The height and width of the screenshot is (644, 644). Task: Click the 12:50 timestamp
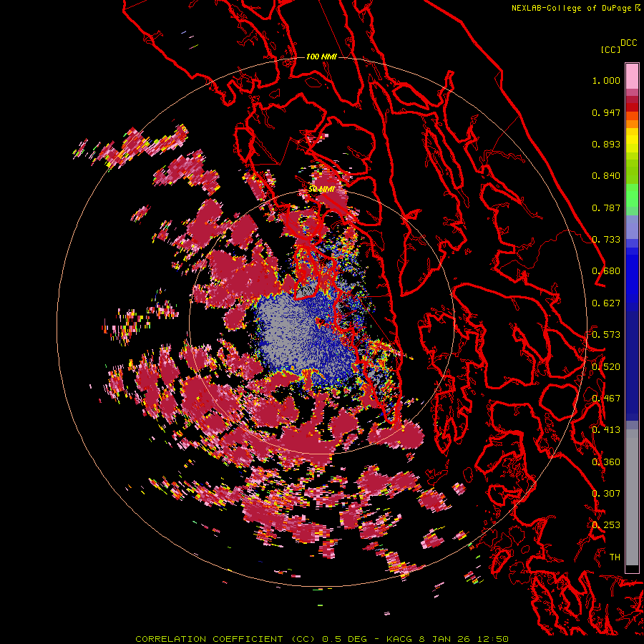coord(493,639)
